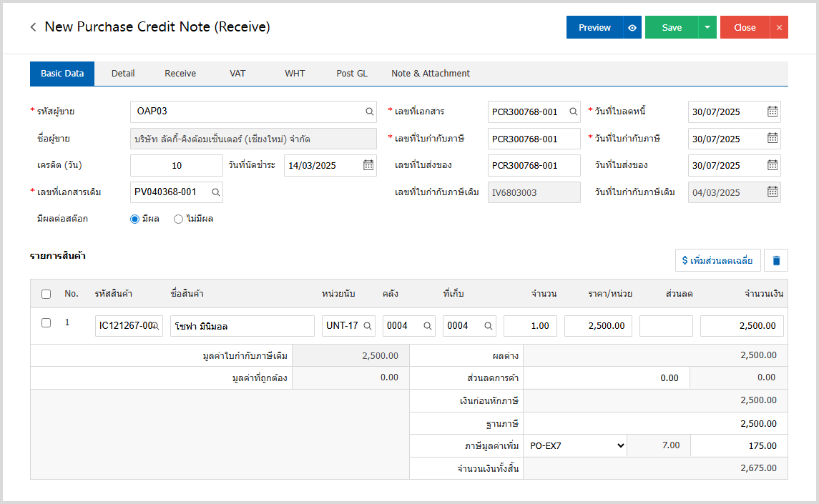Open the Note & Attachment tab
The width and height of the screenshot is (819, 504).
coord(430,74)
